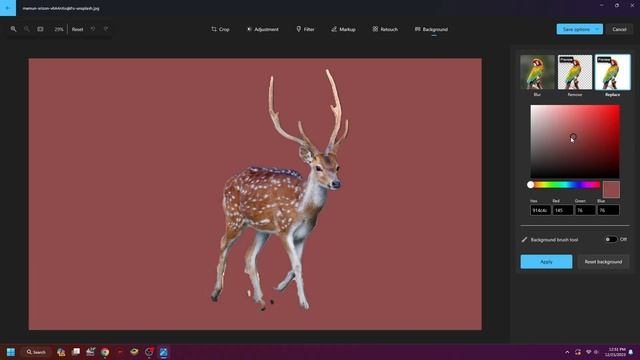The height and width of the screenshot is (360, 640).
Task: Click the Blue value input field
Action: click(608, 210)
